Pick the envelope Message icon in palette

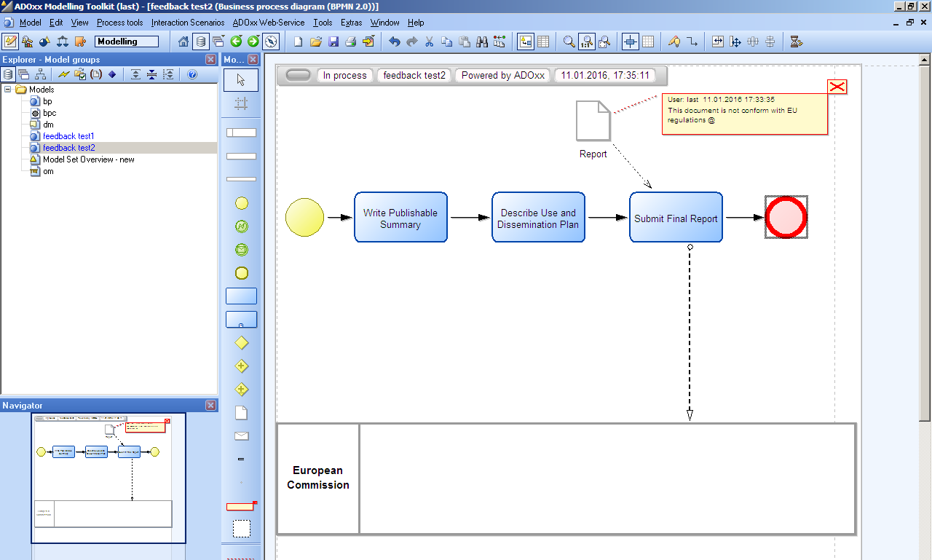click(241, 436)
